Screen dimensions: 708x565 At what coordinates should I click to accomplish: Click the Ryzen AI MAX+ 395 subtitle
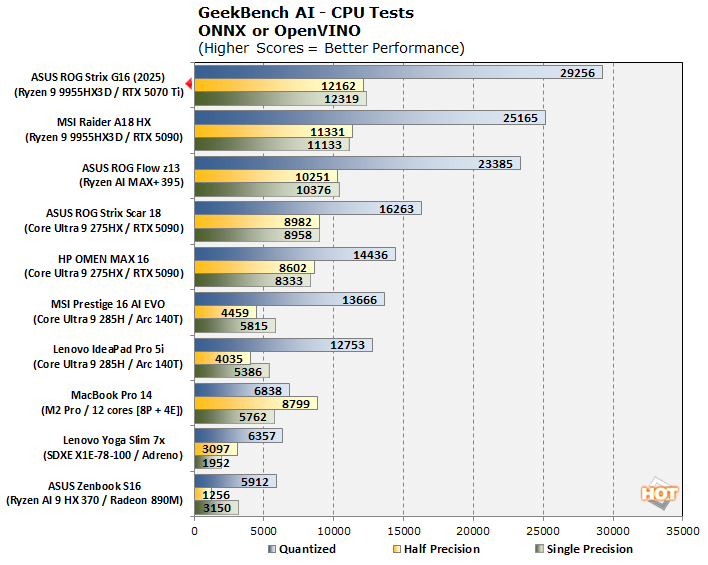131,182
